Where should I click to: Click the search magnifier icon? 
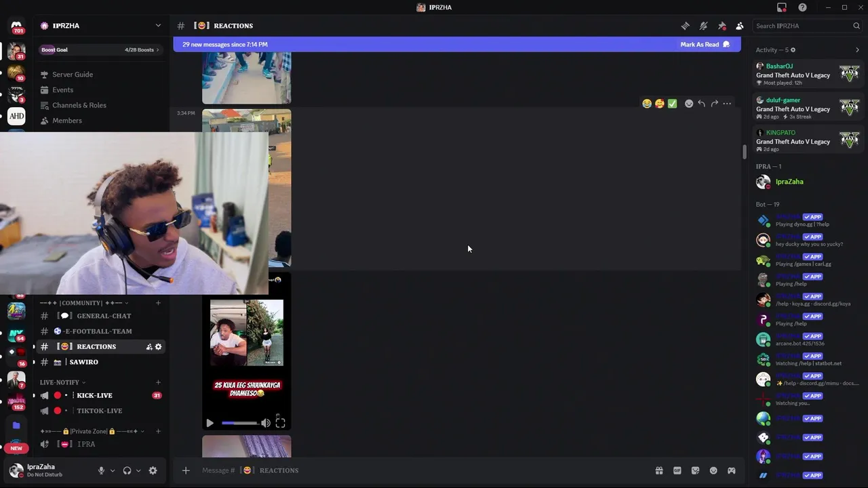pos(856,26)
